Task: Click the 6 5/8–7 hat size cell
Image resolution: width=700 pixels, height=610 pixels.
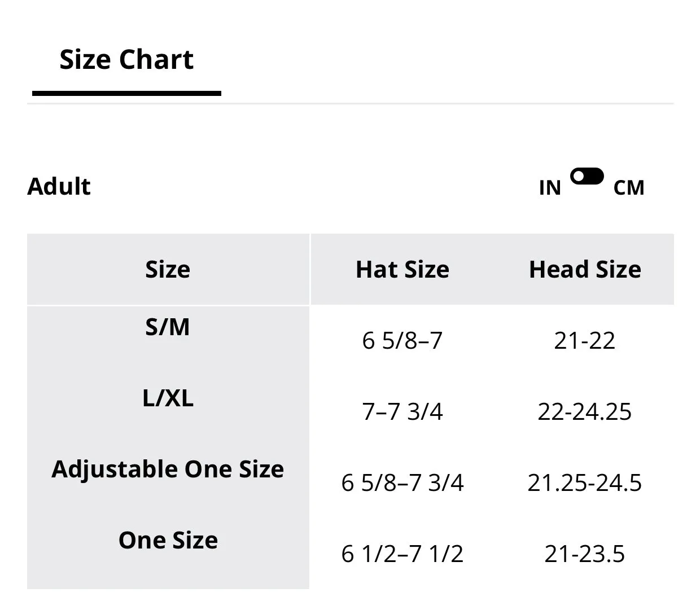Action: [403, 340]
